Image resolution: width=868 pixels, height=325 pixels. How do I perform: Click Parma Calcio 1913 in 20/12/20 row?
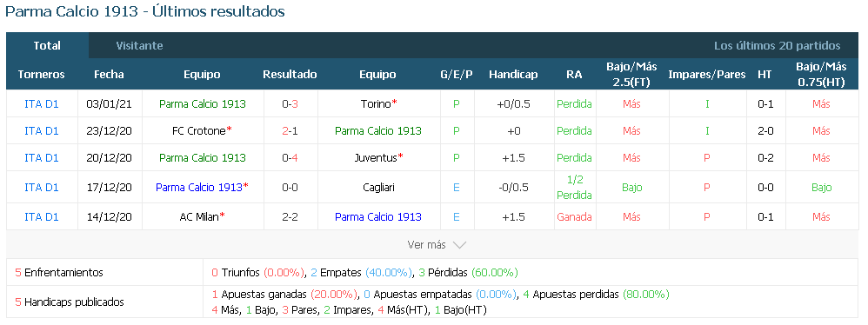[203, 158]
